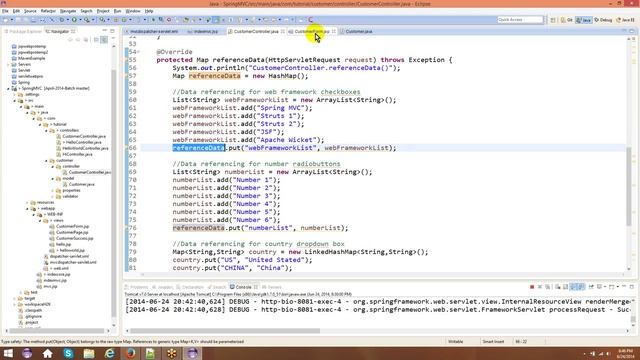Open Customer.java under model folder
This screenshot has width=640, height=360.
click(78, 184)
